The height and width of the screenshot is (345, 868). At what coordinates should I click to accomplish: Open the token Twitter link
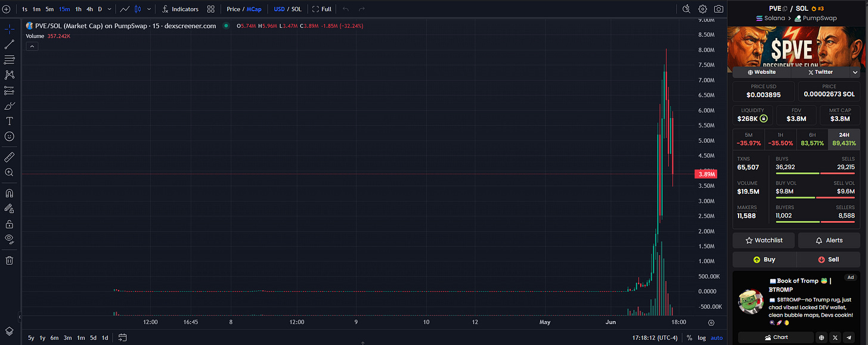[820, 72]
